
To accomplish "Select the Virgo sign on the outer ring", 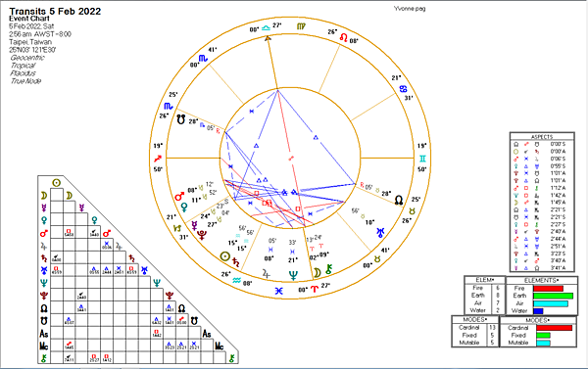I will [301, 26].
